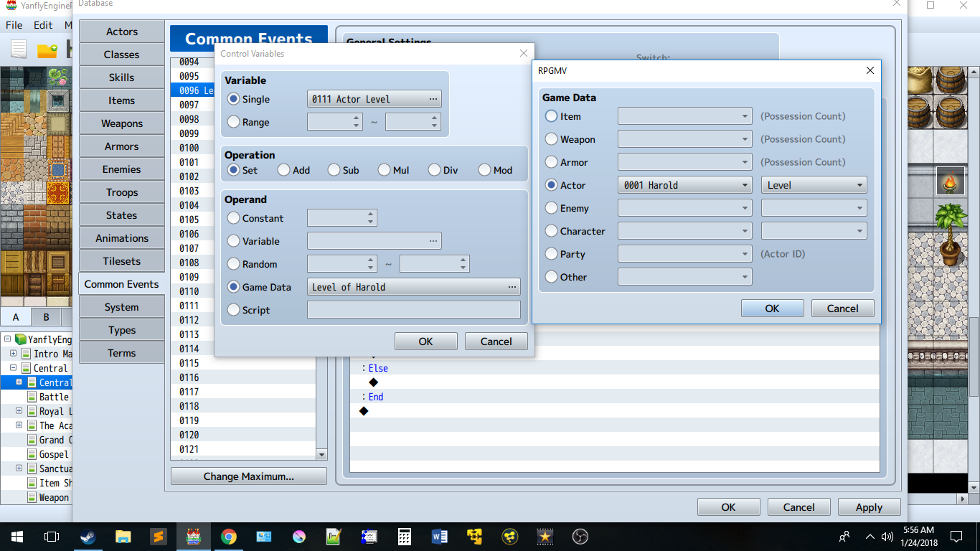
Task: Click the People icon in system tray
Action: (844, 536)
